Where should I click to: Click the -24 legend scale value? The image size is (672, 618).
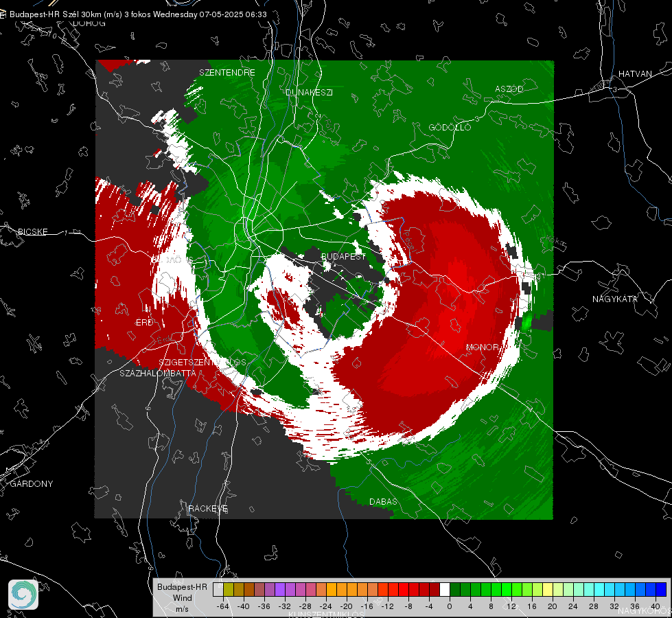point(326,606)
